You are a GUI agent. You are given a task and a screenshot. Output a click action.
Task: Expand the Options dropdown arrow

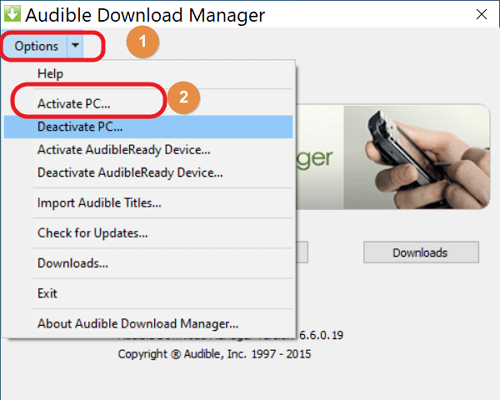(x=75, y=46)
